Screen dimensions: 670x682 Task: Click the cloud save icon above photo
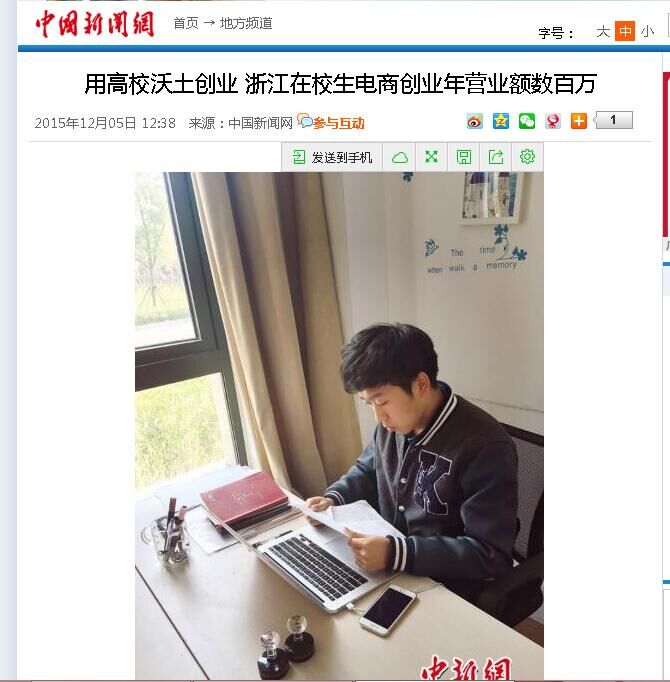(x=399, y=157)
